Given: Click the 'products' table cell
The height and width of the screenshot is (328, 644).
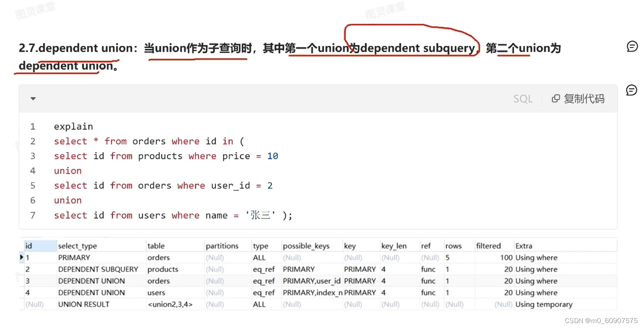Looking at the screenshot, I should coord(175,269).
